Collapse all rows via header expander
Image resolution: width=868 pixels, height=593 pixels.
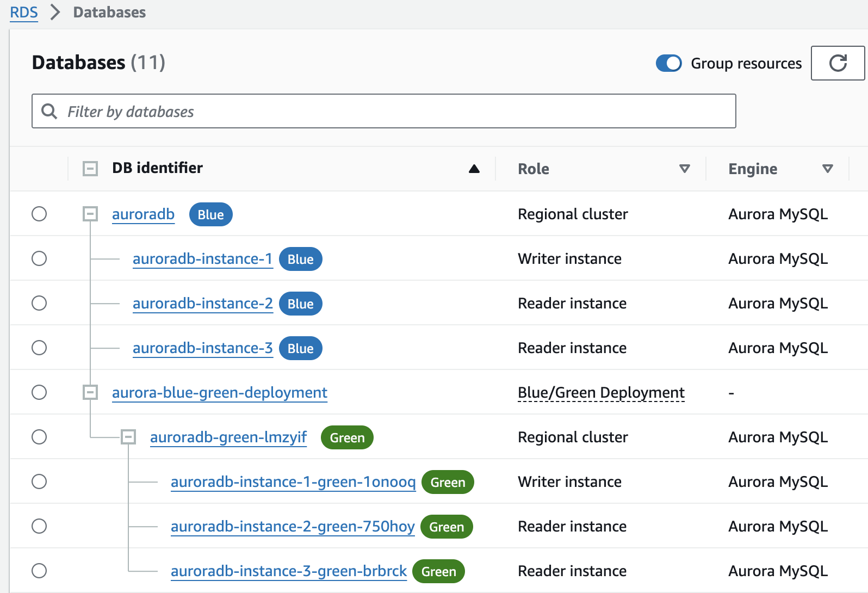90,169
